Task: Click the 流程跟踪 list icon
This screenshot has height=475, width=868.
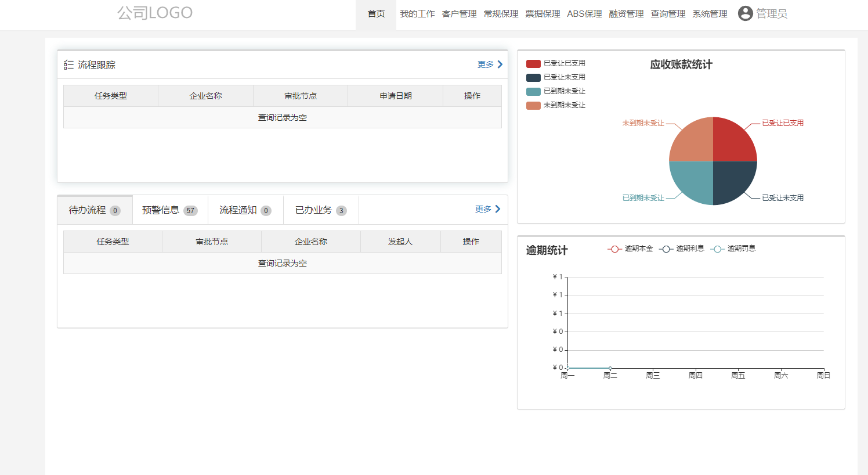Action: 68,65
